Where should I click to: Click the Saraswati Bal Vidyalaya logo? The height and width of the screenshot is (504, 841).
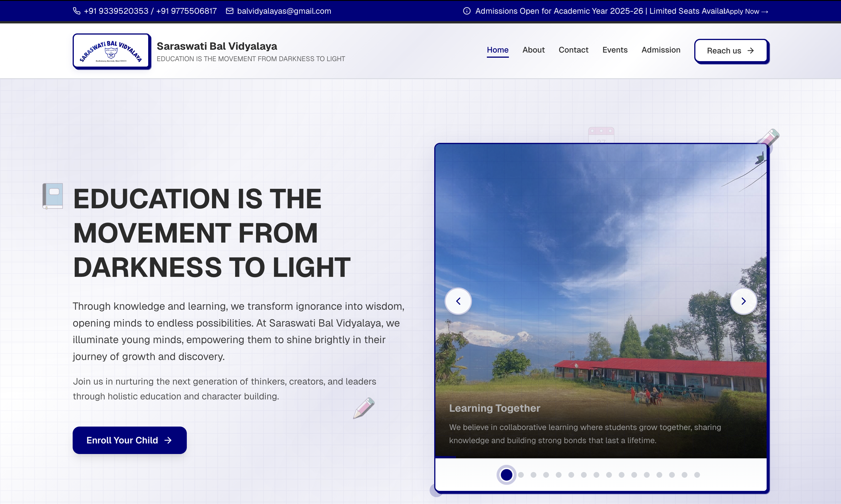tap(111, 51)
